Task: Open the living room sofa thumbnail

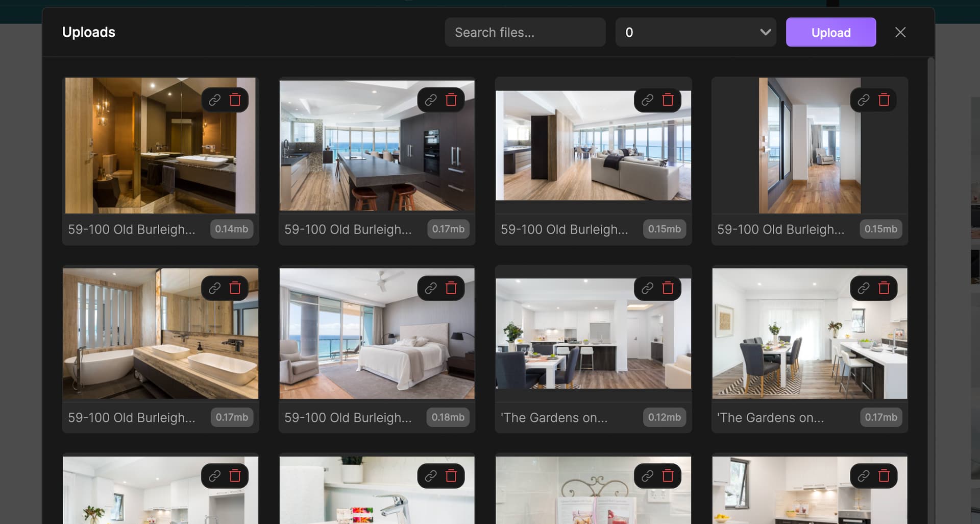Action: [x=593, y=146]
